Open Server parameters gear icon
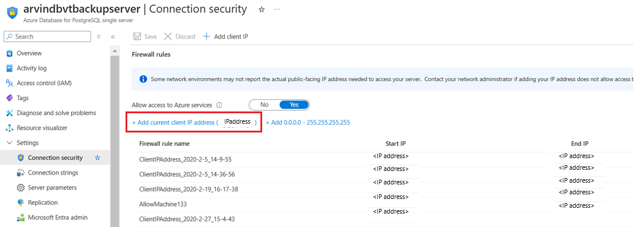The height and width of the screenshot is (227, 644). (x=20, y=187)
